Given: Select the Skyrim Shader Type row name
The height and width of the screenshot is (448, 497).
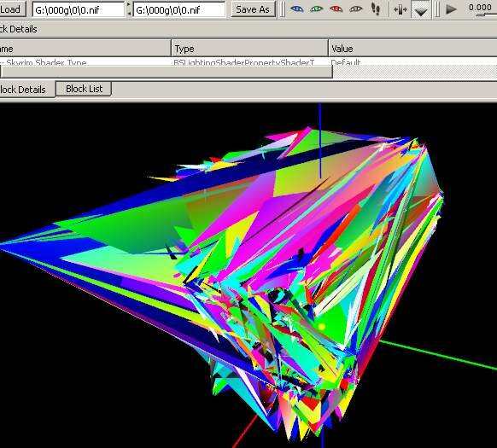Looking at the screenshot, I should [46, 62].
